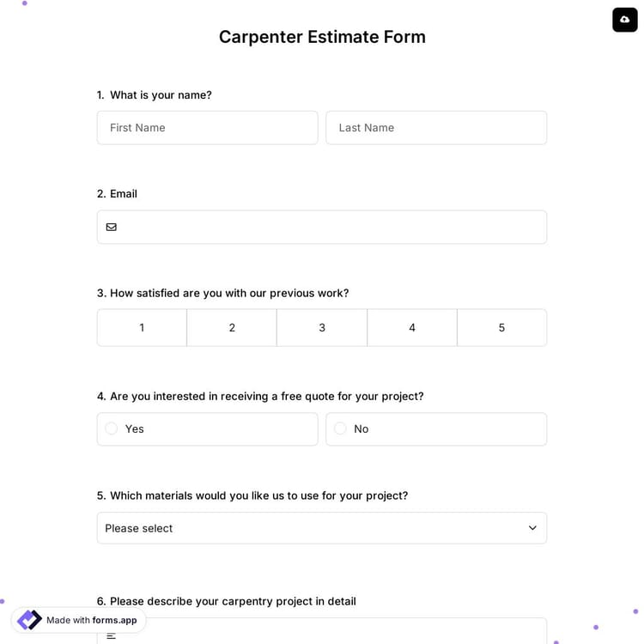Click the cloud icon in top-right corner
Image resolution: width=644 pixels, height=644 pixels.
tap(624, 20)
